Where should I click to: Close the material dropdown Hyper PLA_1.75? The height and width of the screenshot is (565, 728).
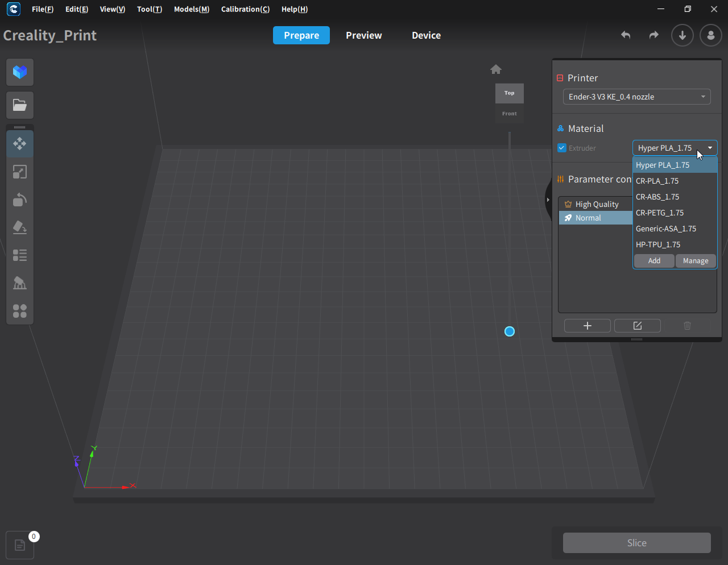click(x=675, y=148)
